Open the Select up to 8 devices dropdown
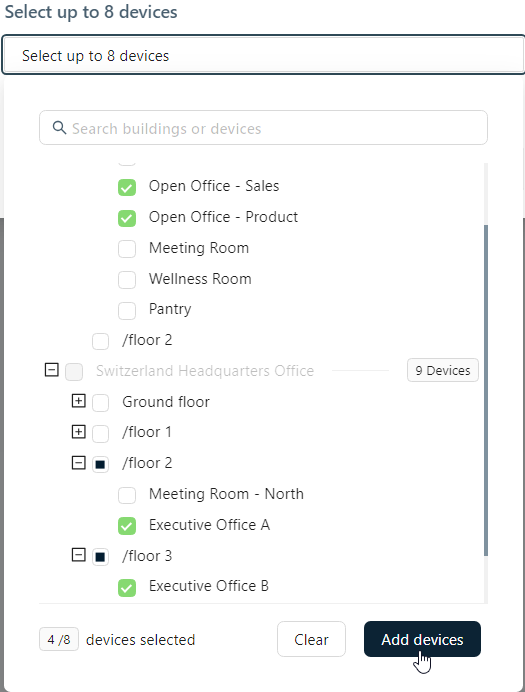This screenshot has height=692, width=525. coord(263,55)
